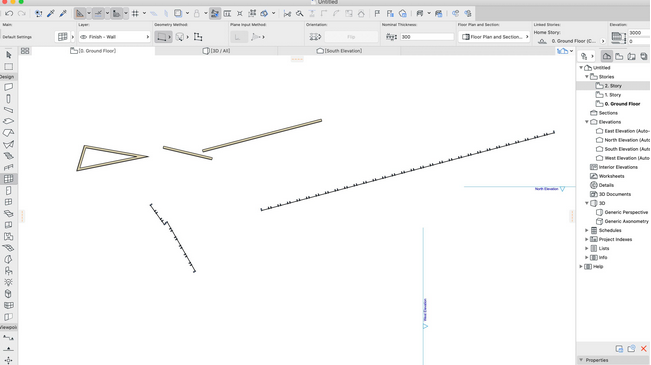This screenshot has height=365, width=651.
Task: Collapse the Stories folder in Navigator
Action: [x=587, y=77]
